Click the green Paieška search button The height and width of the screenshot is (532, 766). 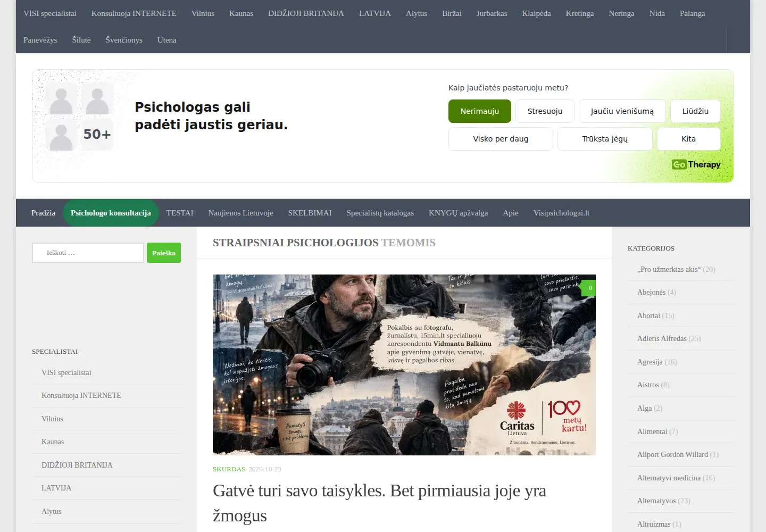pos(164,253)
